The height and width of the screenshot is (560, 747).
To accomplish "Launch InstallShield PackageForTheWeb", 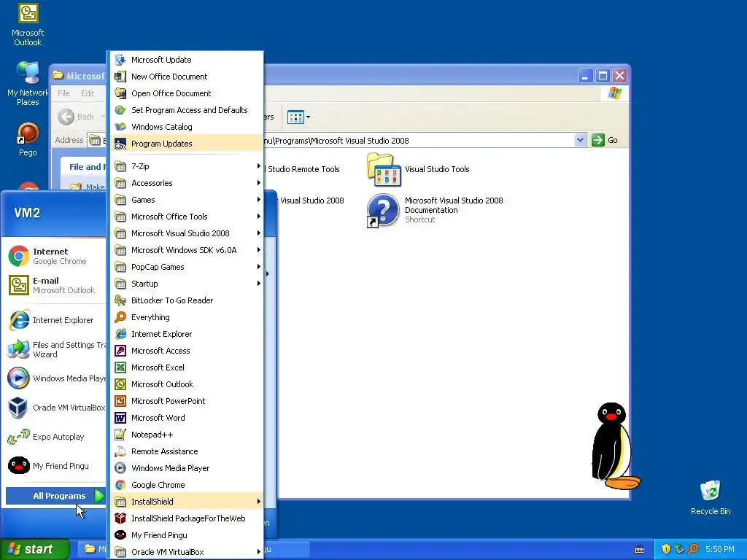I will coord(187,518).
